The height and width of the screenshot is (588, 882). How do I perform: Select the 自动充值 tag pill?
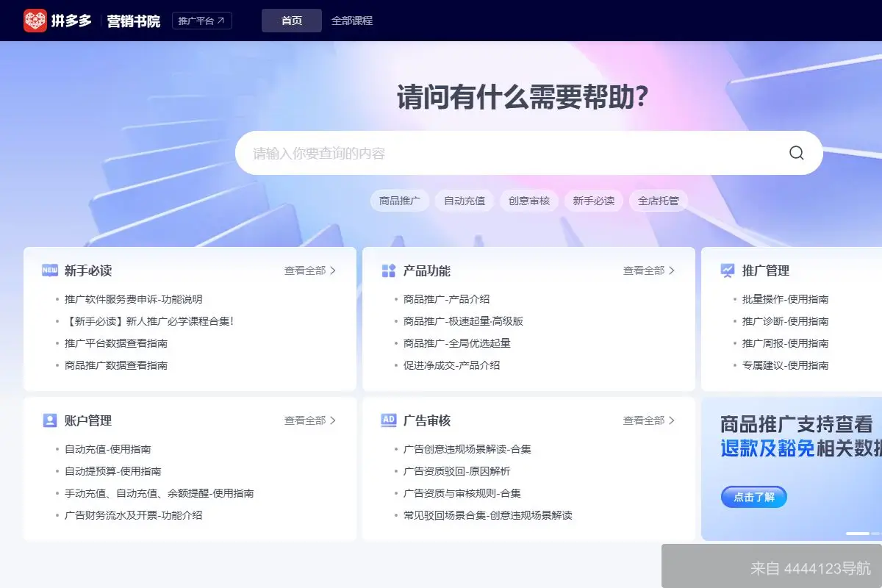point(464,200)
